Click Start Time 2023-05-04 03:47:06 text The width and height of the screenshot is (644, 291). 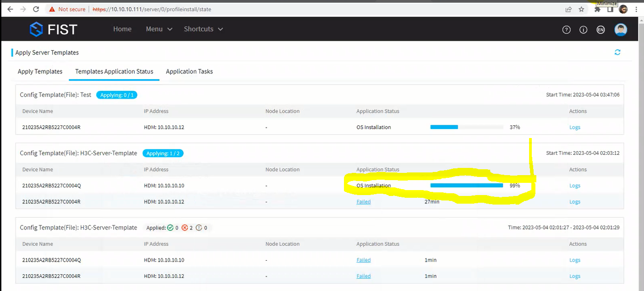(x=583, y=95)
